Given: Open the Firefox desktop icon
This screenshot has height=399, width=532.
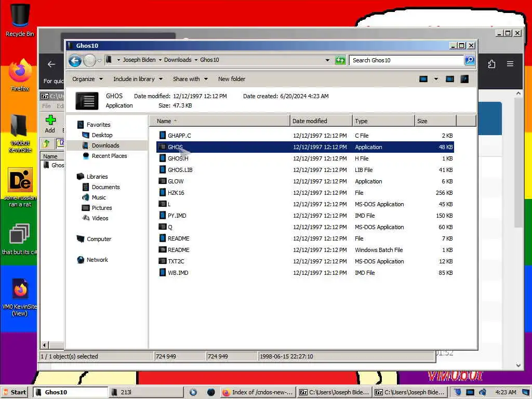Looking at the screenshot, I should (20, 75).
